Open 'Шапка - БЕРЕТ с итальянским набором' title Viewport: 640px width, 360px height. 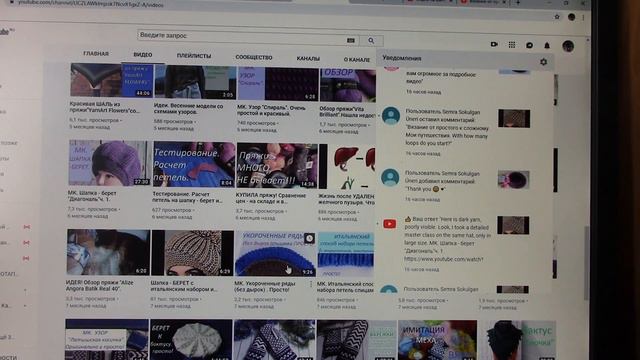[184, 286]
